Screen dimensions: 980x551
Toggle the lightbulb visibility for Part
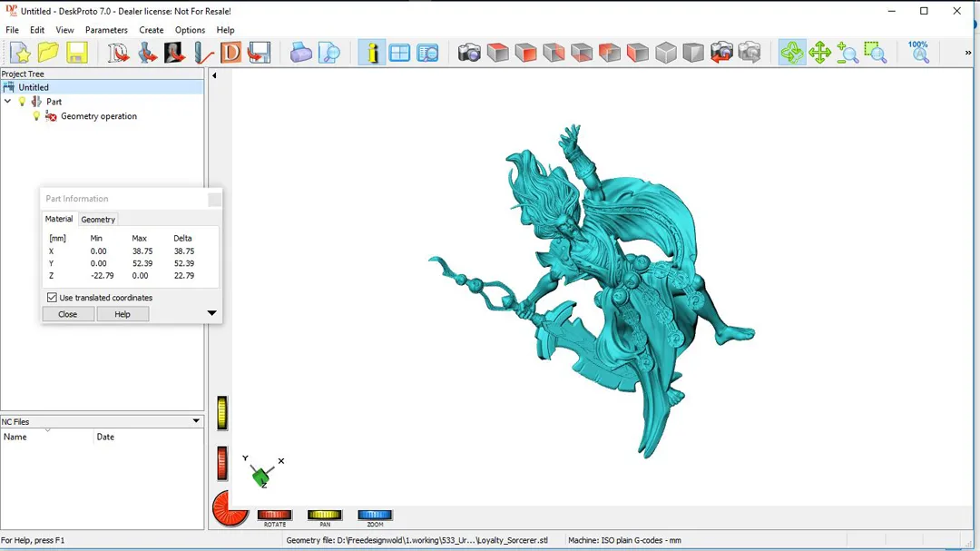click(22, 102)
